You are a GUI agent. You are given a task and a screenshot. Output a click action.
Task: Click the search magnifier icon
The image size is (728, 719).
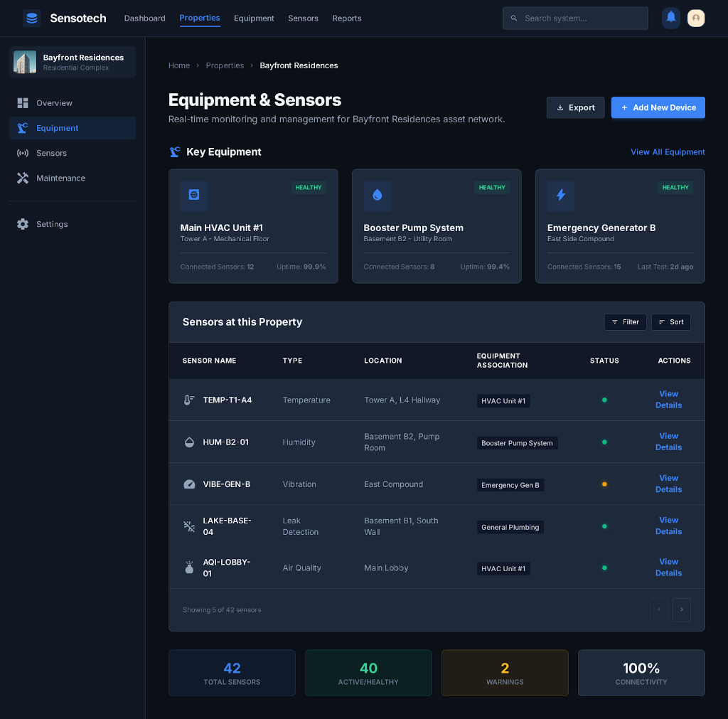click(x=514, y=18)
